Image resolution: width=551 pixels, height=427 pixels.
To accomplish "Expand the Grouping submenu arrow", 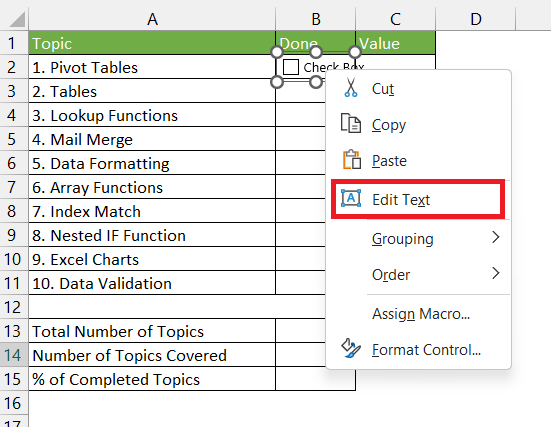I will tap(495, 237).
